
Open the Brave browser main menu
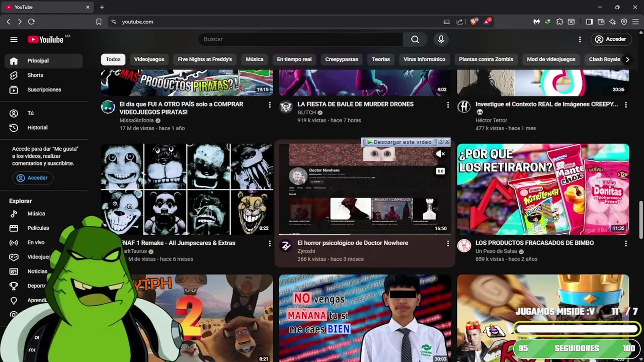[x=635, y=22]
